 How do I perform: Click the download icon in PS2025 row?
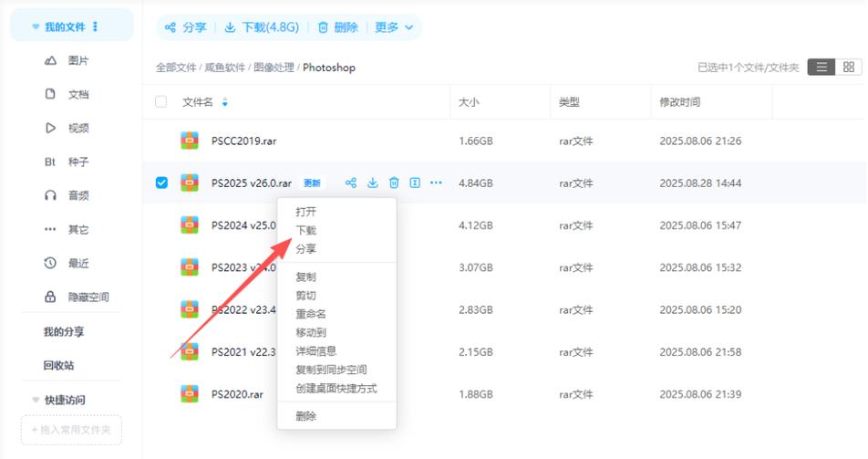tap(373, 183)
